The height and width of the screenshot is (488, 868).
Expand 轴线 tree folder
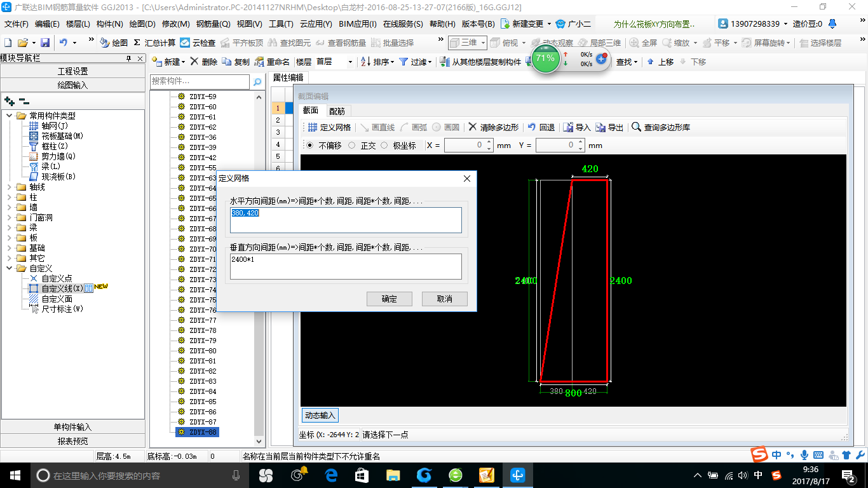10,187
